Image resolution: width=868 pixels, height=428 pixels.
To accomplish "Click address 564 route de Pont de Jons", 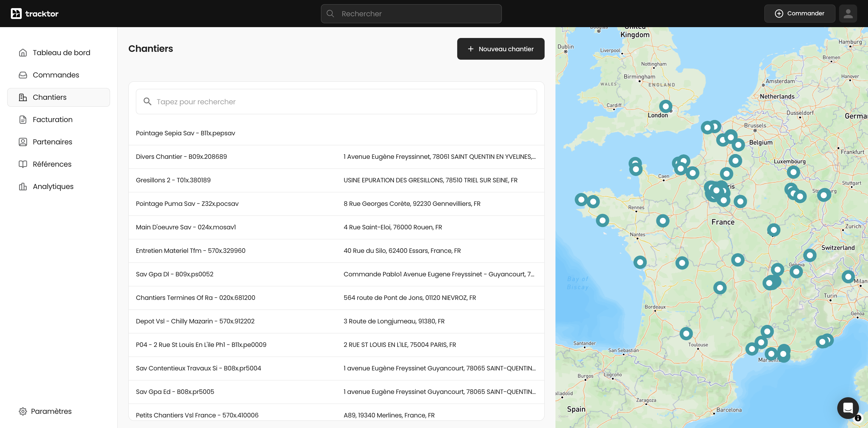I will pos(410,297).
